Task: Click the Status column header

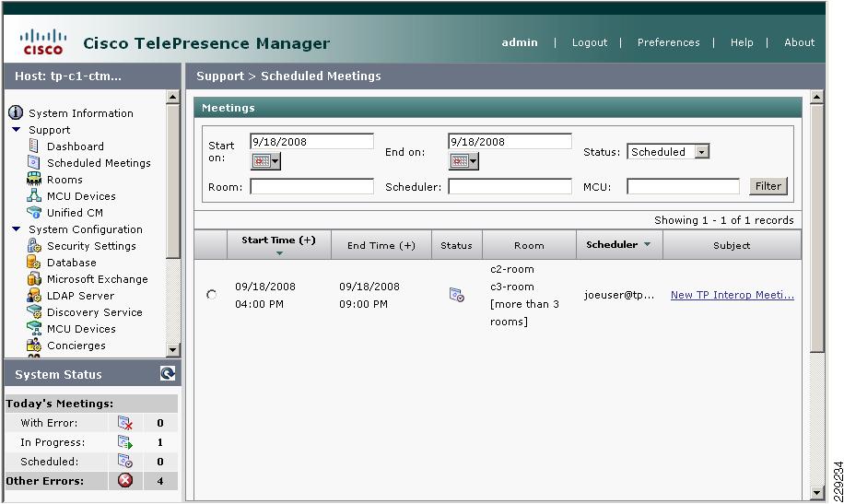Action: coord(456,245)
